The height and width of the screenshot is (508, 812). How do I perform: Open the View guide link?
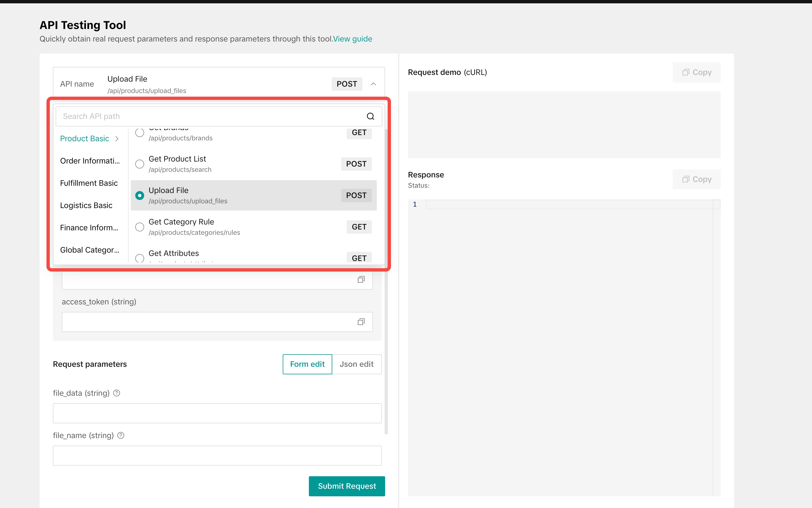(x=353, y=39)
